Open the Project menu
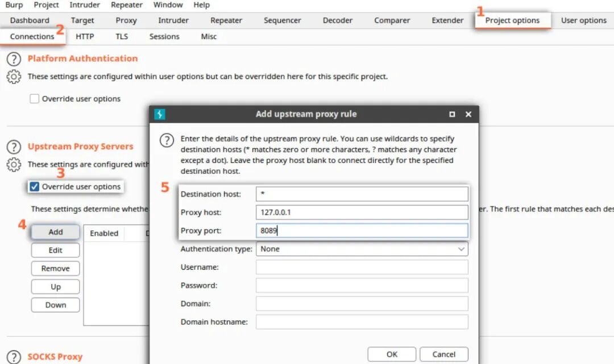 pos(46,5)
